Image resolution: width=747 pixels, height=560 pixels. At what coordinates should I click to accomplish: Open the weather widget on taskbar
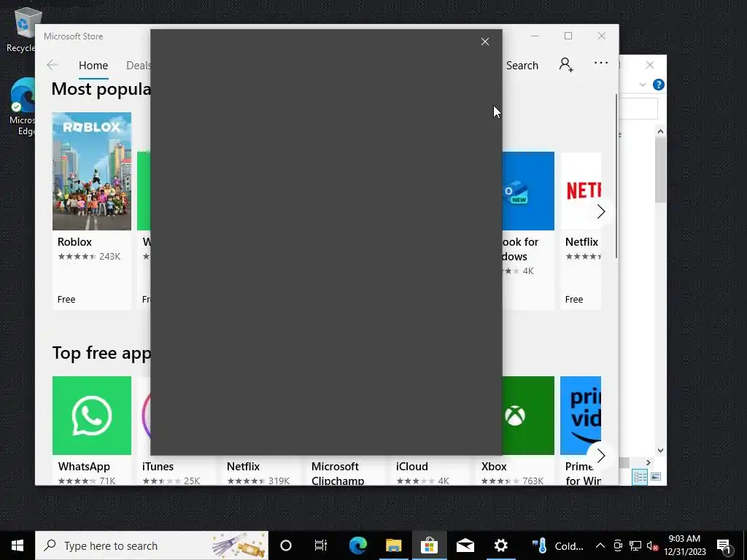(x=558, y=545)
